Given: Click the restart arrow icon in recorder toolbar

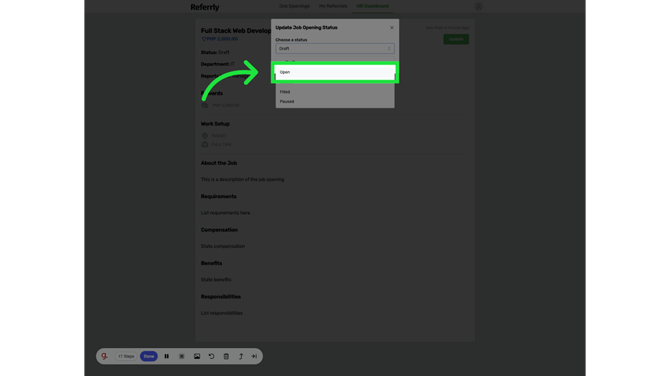Looking at the screenshot, I should coord(212,356).
